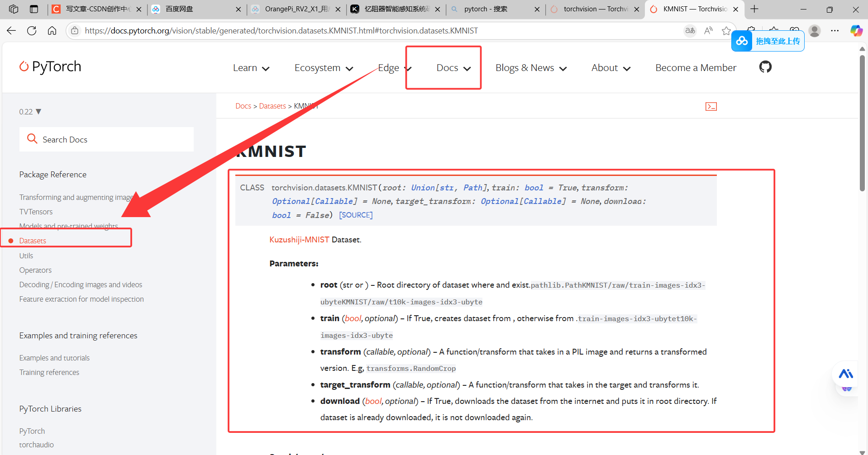Open the TVTensors sidebar link

click(36, 212)
